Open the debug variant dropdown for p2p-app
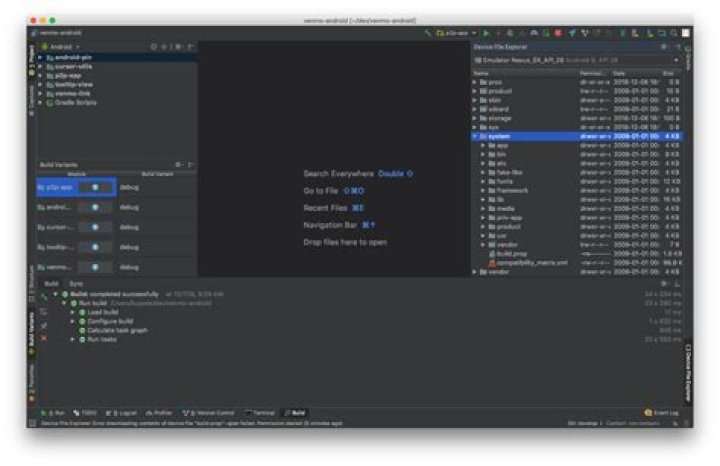The image size is (720, 466). (x=156, y=187)
